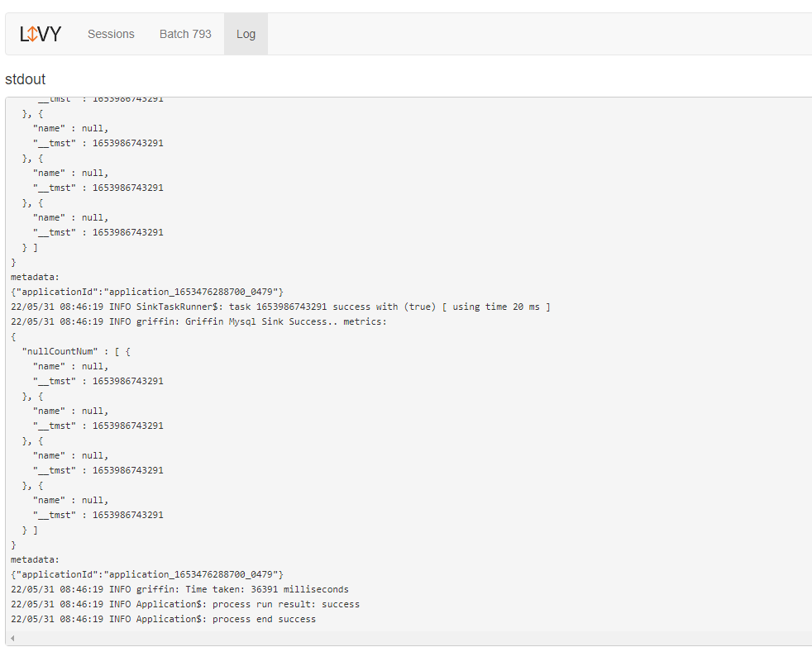812x647 pixels.
Task: Select the Log tab
Action: [246, 34]
